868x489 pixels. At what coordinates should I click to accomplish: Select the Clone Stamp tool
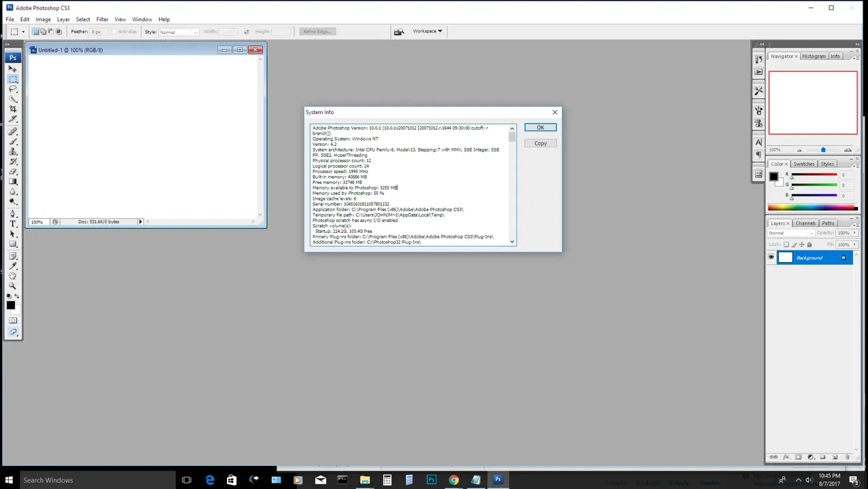pyautogui.click(x=12, y=151)
